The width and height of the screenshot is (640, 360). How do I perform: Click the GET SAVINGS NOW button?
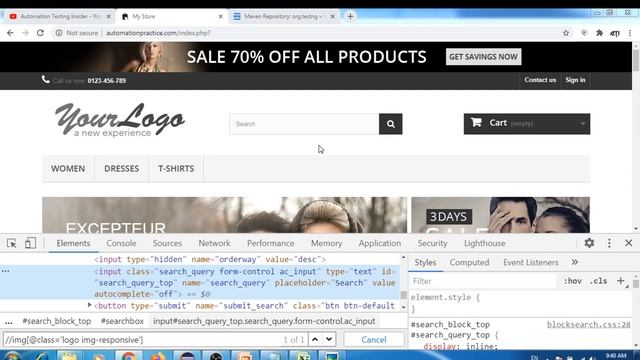483,57
